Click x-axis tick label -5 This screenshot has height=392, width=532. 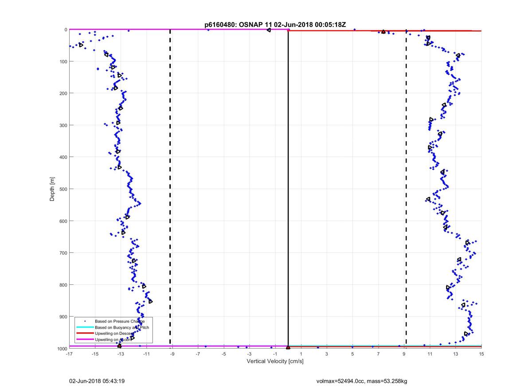223,354
